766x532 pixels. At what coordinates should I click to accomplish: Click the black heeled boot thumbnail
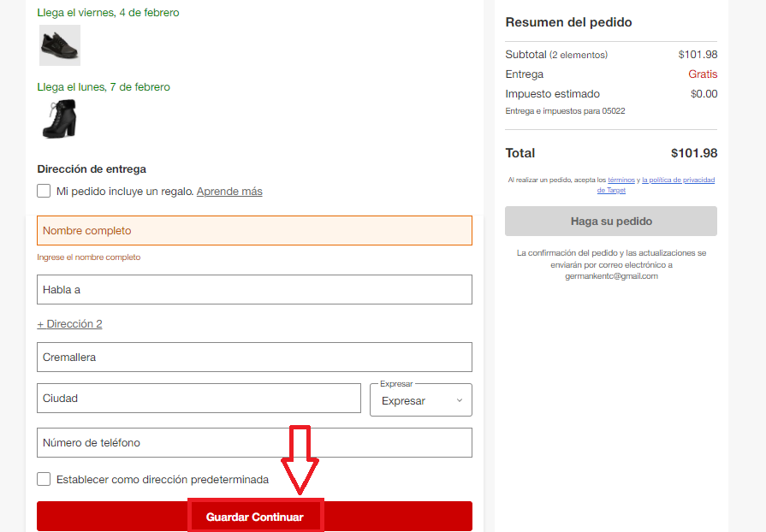[60, 119]
